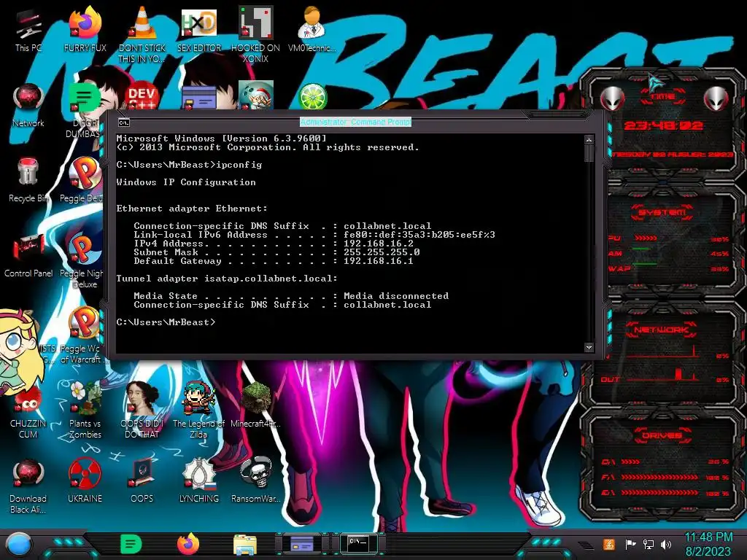This screenshot has width=747, height=560.
Task: Click the left alien head on gadget
Action: click(612, 98)
